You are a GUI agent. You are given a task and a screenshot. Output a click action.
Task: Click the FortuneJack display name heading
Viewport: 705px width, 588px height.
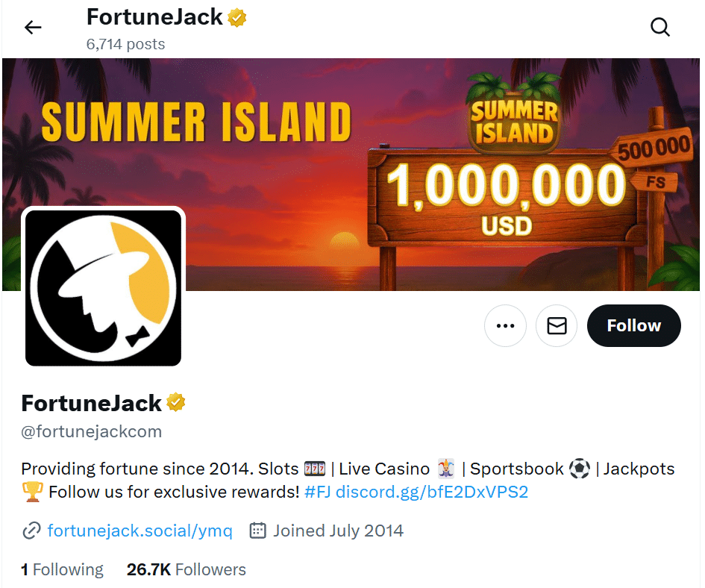click(x=91, y=402)
